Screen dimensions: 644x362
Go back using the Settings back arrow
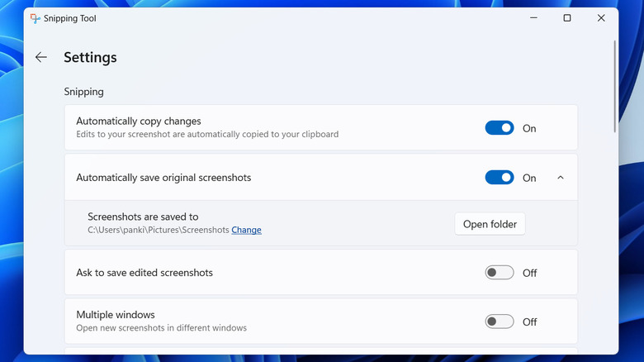tap(41, 57)
